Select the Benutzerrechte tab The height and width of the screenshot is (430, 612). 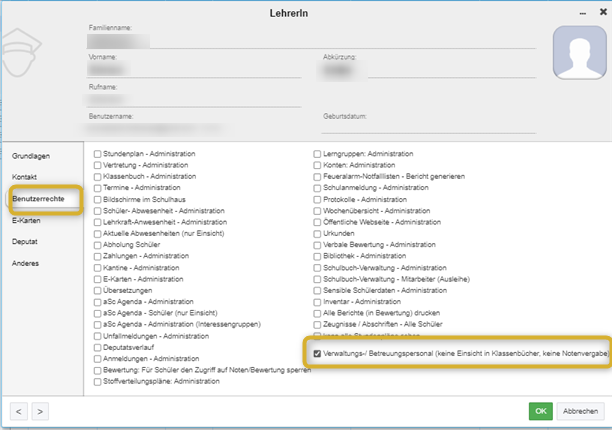point(36,197)
